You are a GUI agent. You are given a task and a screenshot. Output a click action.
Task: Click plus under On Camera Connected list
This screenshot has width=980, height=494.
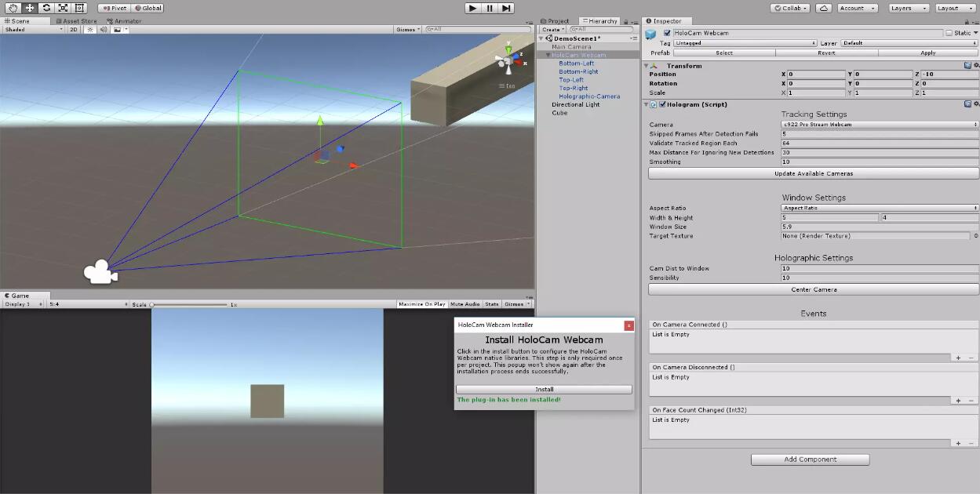(958, 358)
